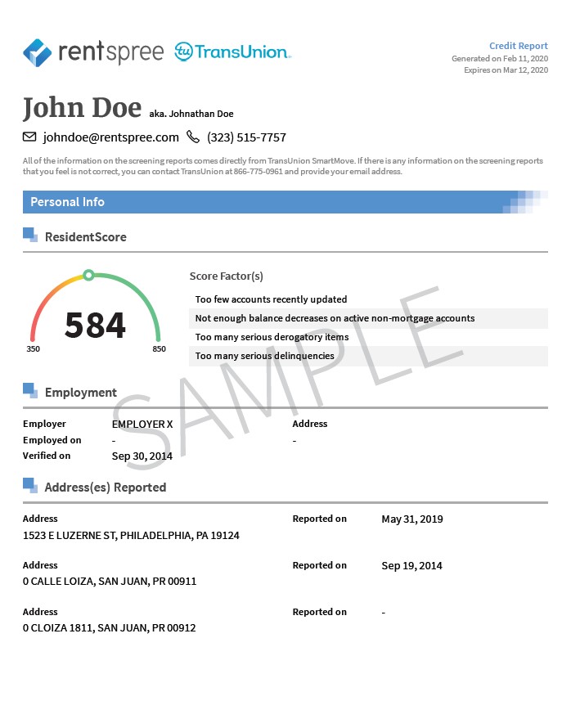Viewport: 571px width, 728px height.
Task: Click the Employer field label
Action: (x=44, y=424)
